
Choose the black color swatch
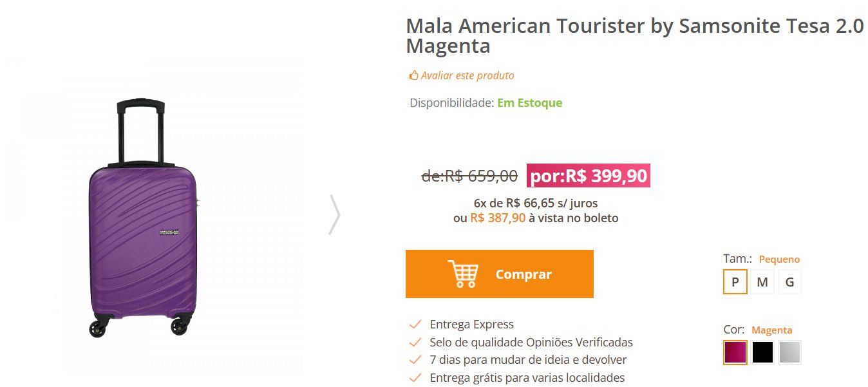click(x=762, y=352)
